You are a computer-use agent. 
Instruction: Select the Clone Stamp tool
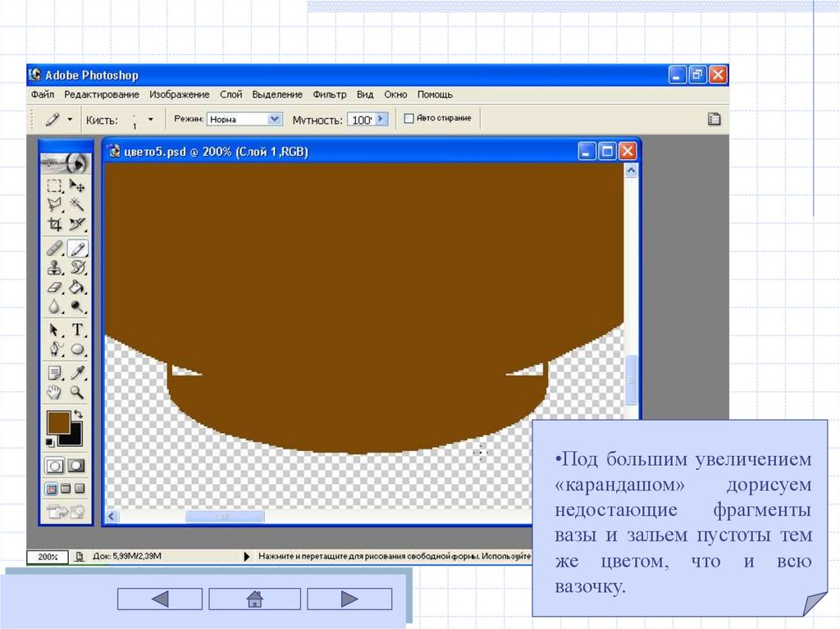[55, 267]
